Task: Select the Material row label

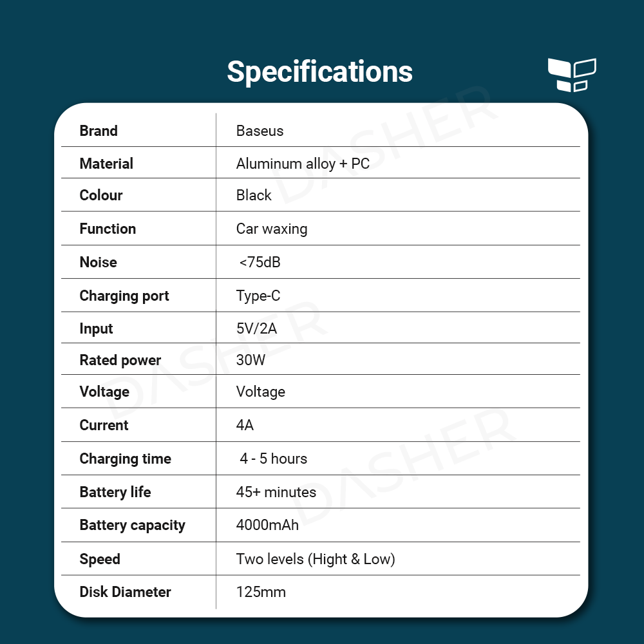Action: click(106, 164)
